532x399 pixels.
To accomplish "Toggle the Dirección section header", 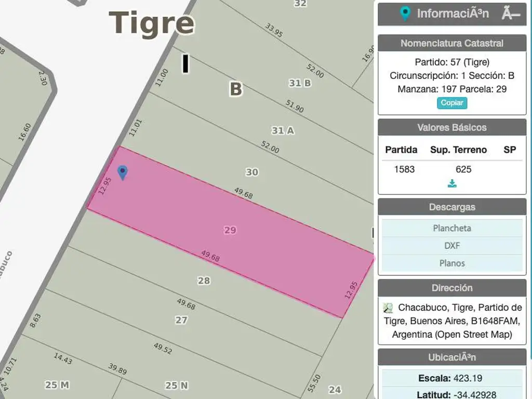I will coord(452,288).
